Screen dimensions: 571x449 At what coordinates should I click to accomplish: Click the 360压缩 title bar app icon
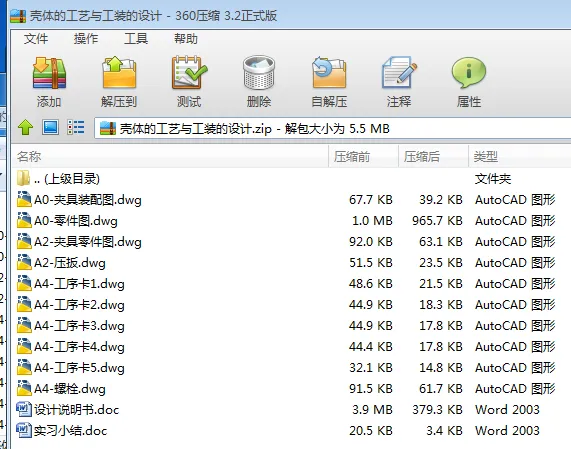pos(18,16)
